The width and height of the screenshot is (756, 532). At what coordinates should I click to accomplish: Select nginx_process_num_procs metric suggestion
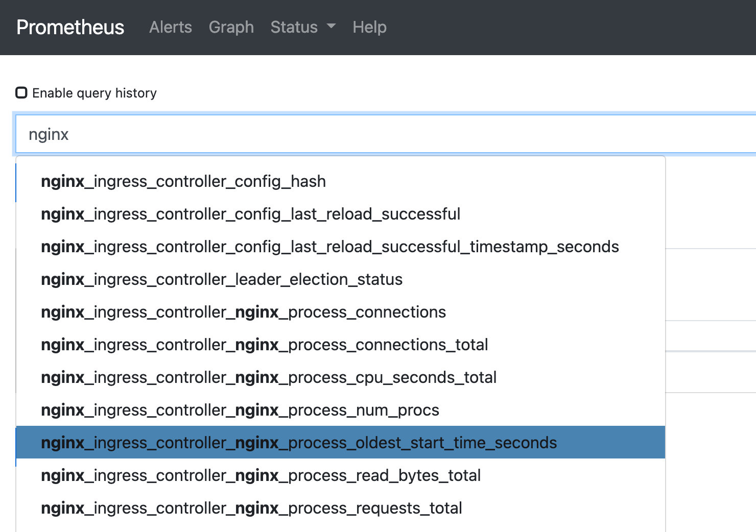(x=240, y=410)
